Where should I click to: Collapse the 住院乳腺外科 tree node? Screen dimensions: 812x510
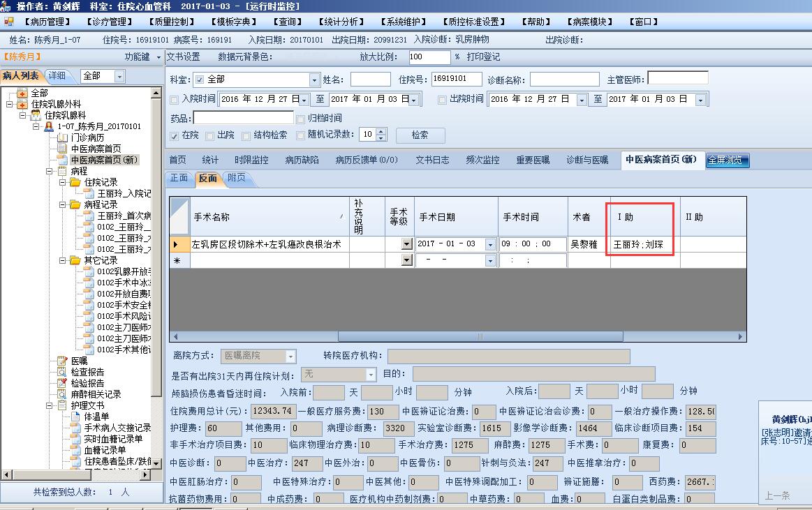[9, 104]
